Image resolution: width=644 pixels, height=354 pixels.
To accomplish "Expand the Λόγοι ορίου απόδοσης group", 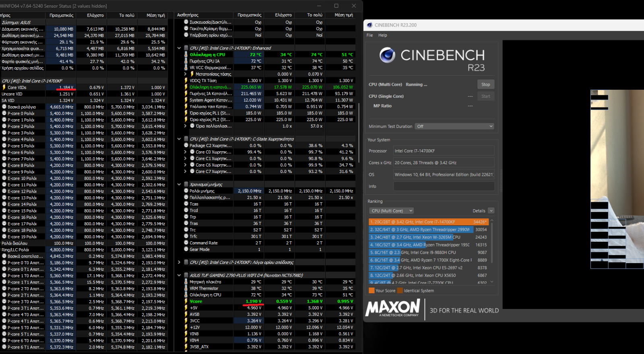I will [179, 262].
